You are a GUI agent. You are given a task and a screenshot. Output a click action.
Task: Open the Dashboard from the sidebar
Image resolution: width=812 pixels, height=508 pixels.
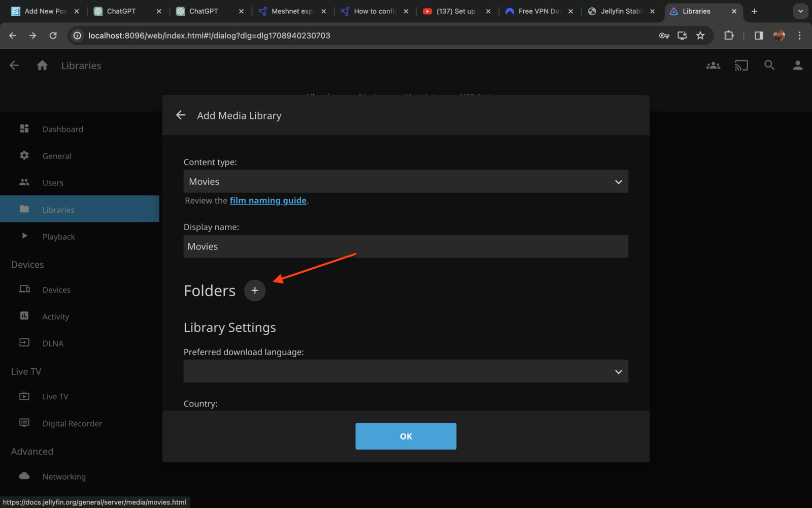tap(62, 129)
